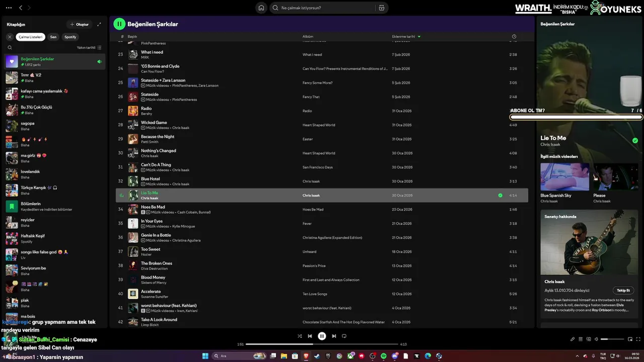Play the Radio track by Bershy
Image resolution: width=644 pixels, height=362 pixels.
(322, 111)
